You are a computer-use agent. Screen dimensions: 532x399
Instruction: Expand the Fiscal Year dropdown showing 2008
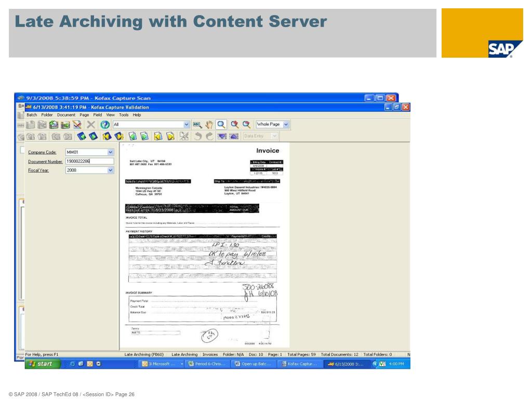point(110,170)
